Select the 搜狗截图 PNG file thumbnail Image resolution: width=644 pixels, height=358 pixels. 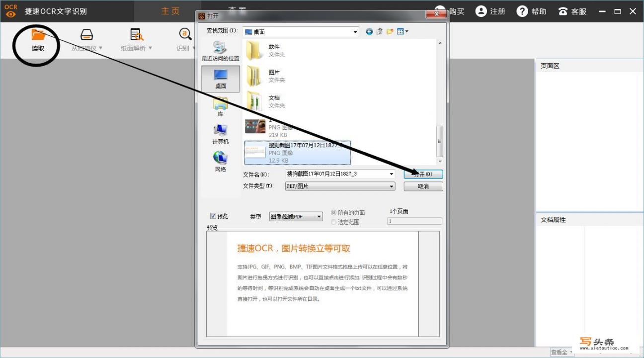tap(255, 152)
